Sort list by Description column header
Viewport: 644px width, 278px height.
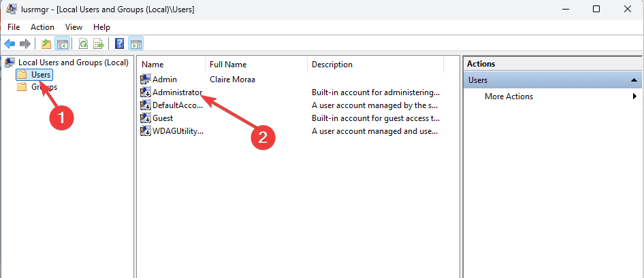[332, 65]
